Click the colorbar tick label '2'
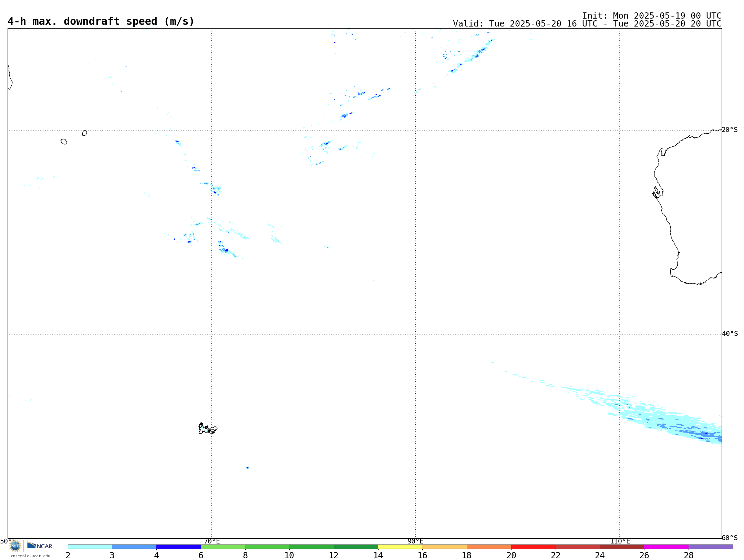 pos(68,555)
